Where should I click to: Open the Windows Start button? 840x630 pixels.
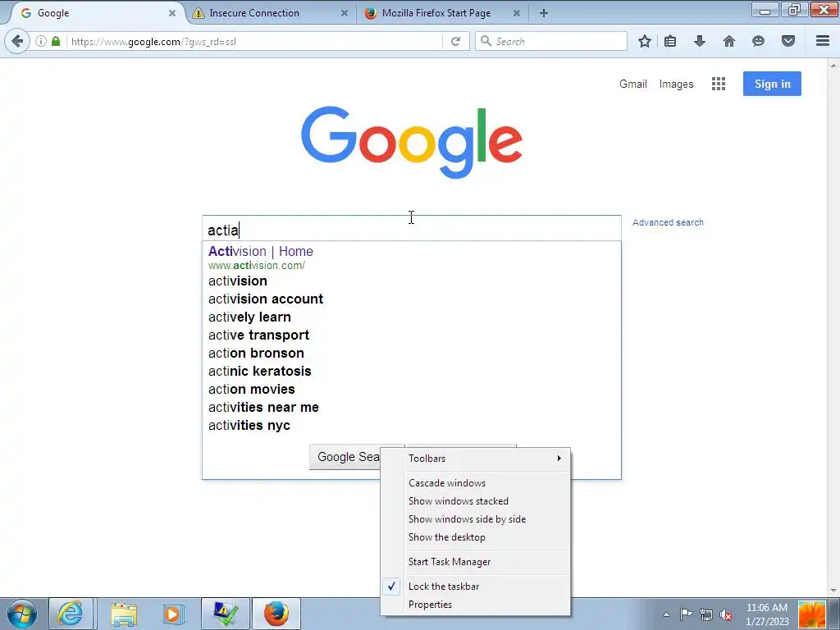pos(22,614)
